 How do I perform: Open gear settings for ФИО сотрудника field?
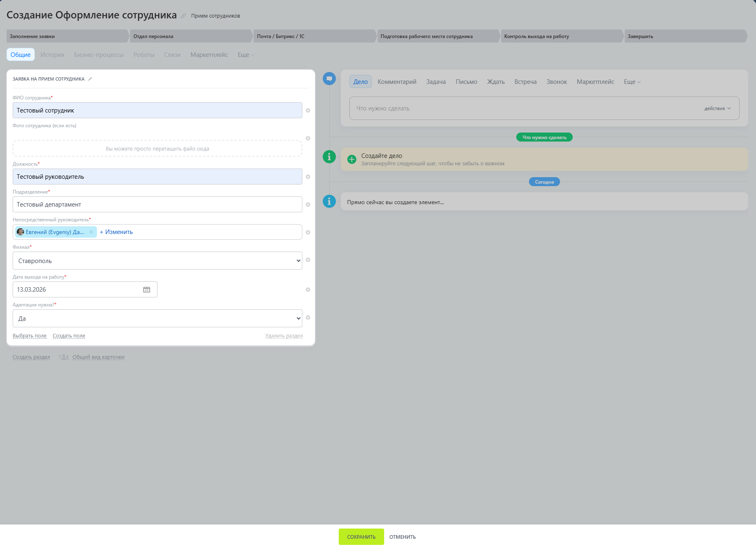click(x=308, y=110)
